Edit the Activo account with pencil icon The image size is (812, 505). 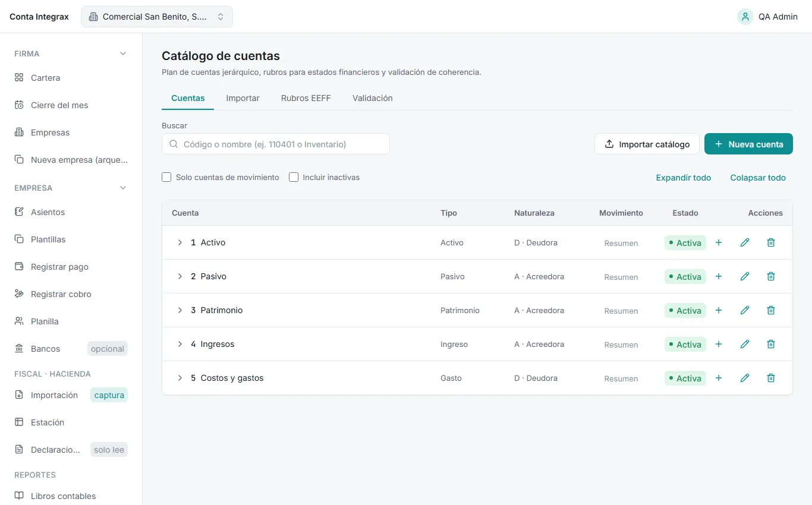click(745, 242)
